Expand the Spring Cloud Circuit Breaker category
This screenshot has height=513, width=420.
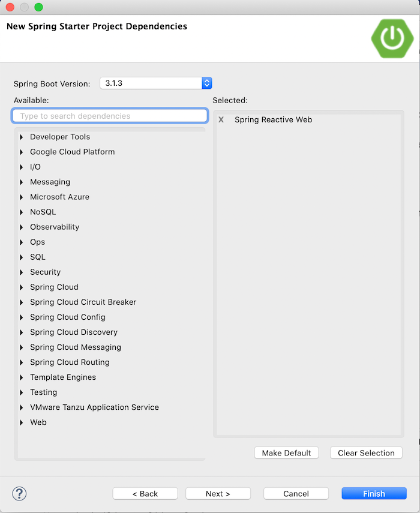23,302
